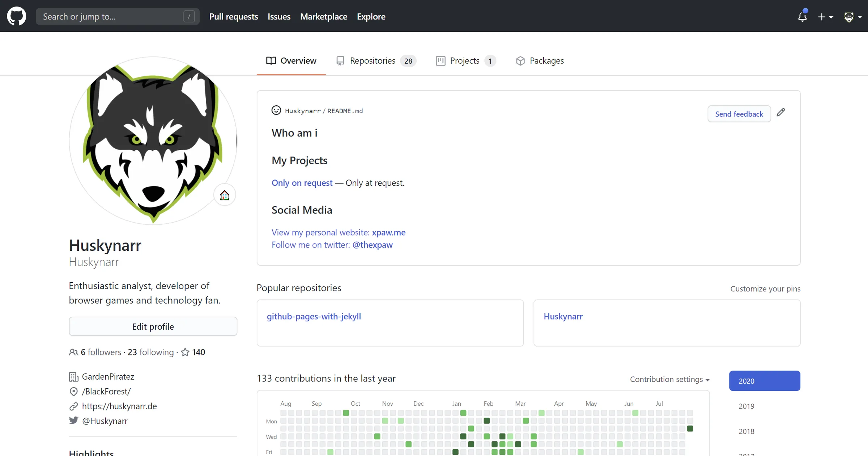Image resolution: width=868 pixels, height=456 pixels.
Task: Click the Projects board icon
Action: 441,61
